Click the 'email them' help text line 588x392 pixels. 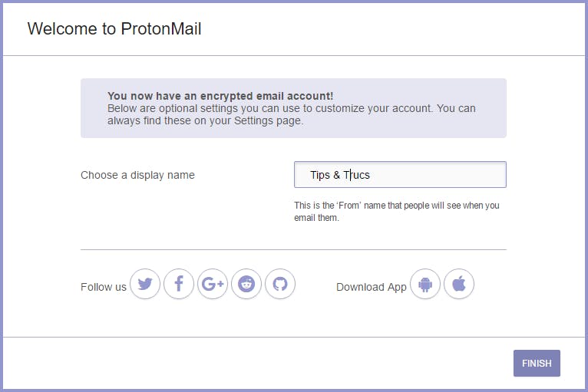point(316,218)
